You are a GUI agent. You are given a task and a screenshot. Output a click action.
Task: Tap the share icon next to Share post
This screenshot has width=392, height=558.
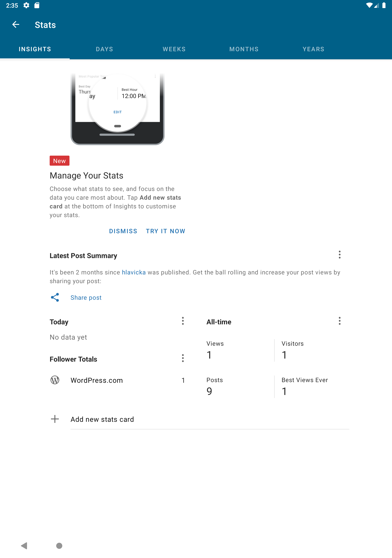point(55,298)
